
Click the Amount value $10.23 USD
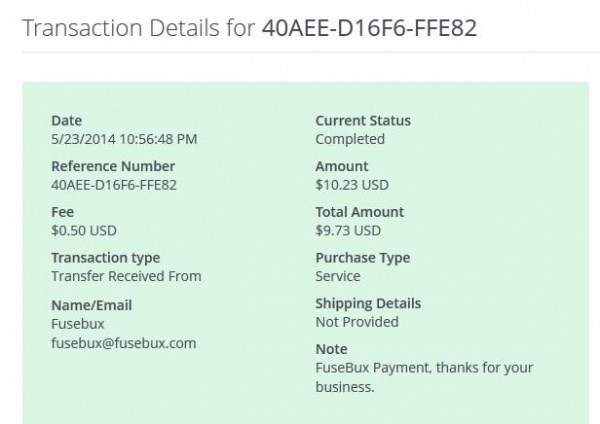pyautogui.click(x=352, y=185)
